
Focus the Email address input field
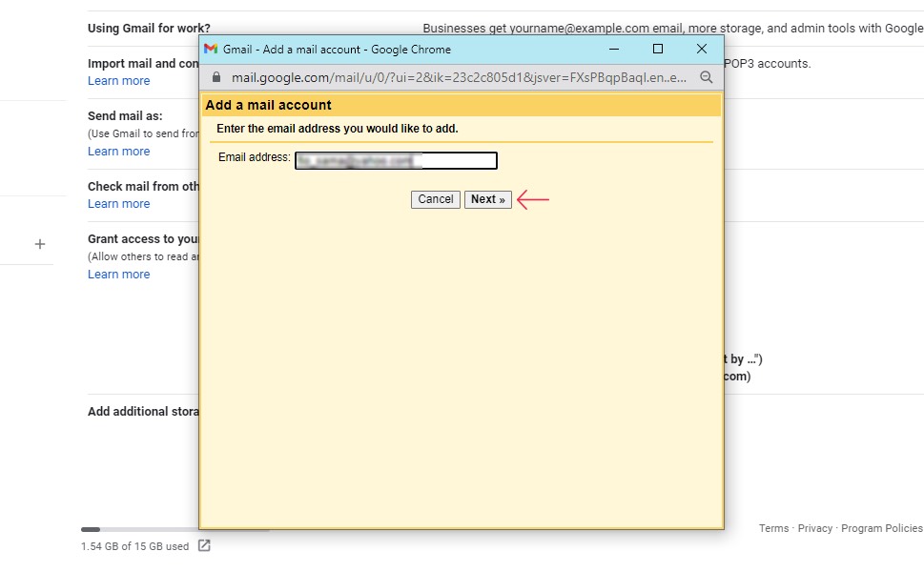click(396, 160)
